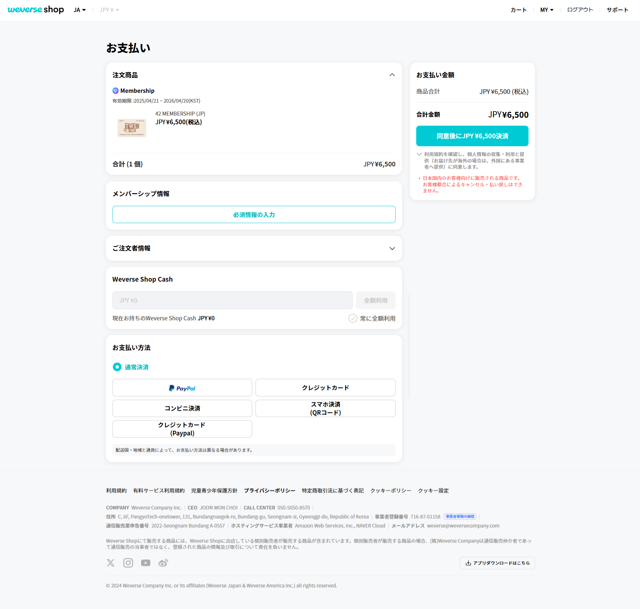Open the クッキーポリシー footer link
Image resolution: width=640 pixels, height=609 pixels.
391,491
